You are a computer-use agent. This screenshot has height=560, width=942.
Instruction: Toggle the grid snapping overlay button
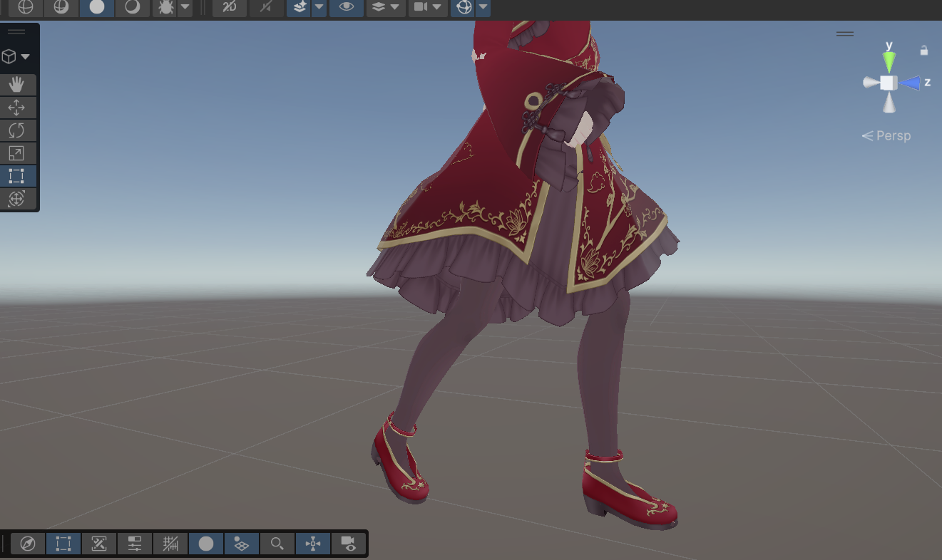(170, 544)
